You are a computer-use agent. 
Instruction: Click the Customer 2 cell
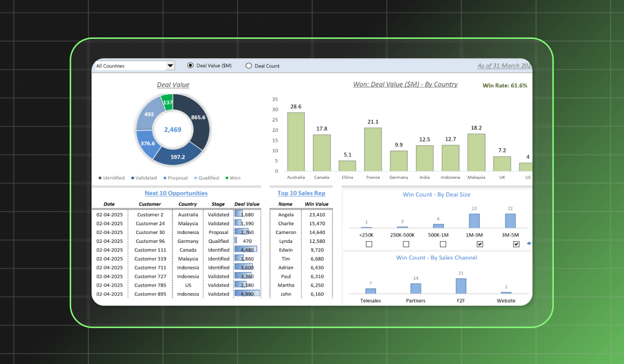(x=150, y=215)
